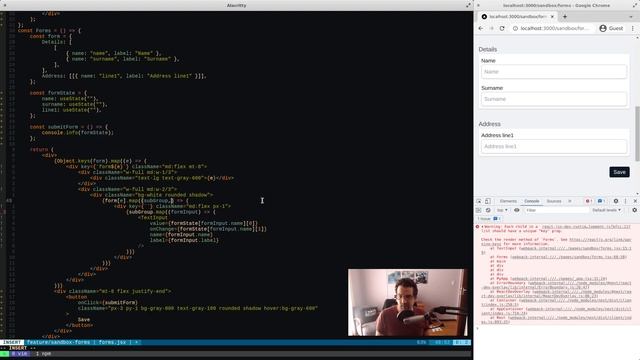640x360 pixels.
Task: Click 'forms.jsx' filename in vim status line
Action: [x=112, y=342]
